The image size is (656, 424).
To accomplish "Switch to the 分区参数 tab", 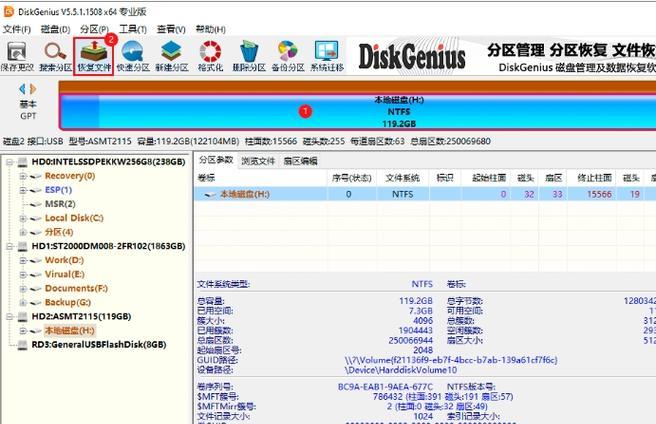I will (x=216, y=160).
